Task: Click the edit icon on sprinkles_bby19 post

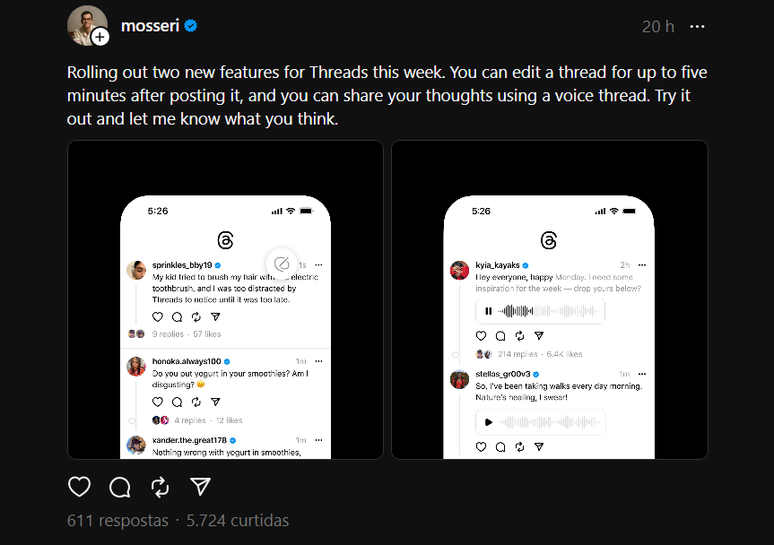Action: click(282, 264)
